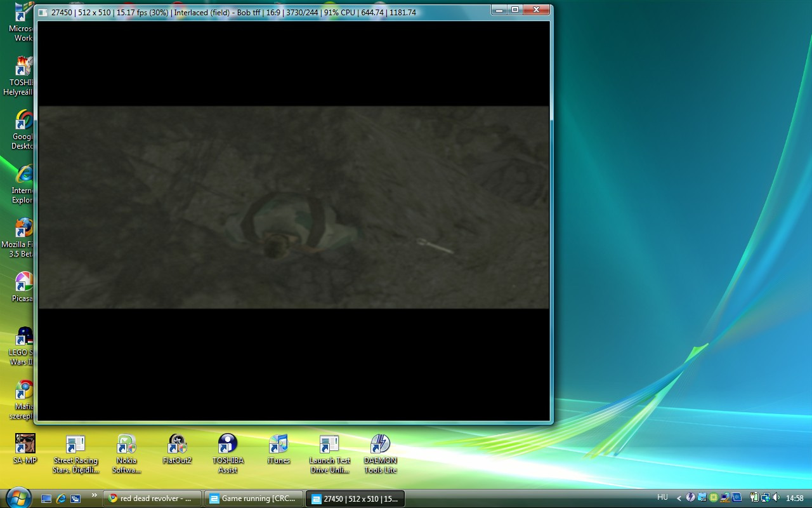
Task: Open the Picasa desktop icon
Action: (23, 287)
